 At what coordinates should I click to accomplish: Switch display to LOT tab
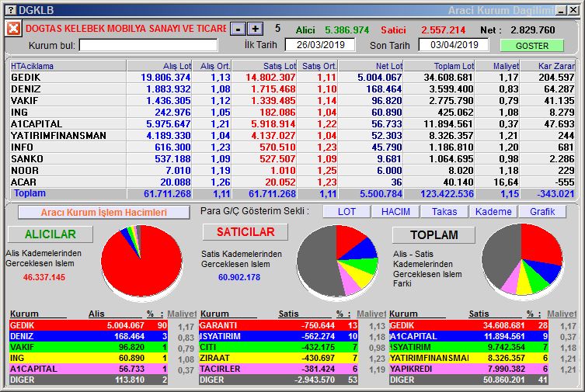(x=346, y=212)
